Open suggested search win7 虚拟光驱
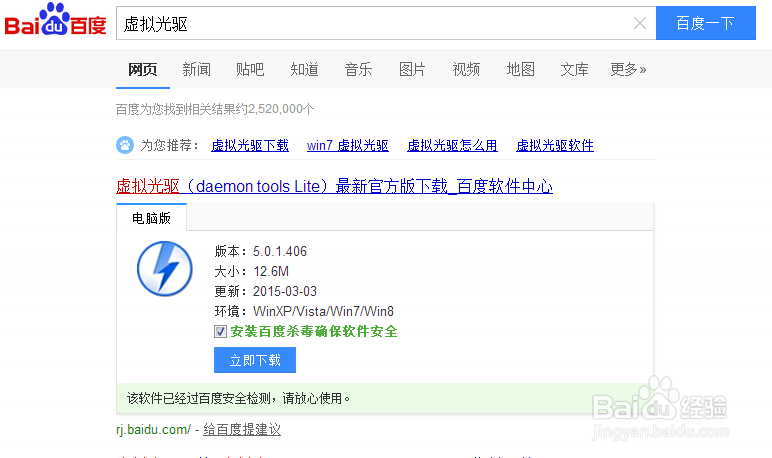 pyautogui.click(x=348, y=146)
